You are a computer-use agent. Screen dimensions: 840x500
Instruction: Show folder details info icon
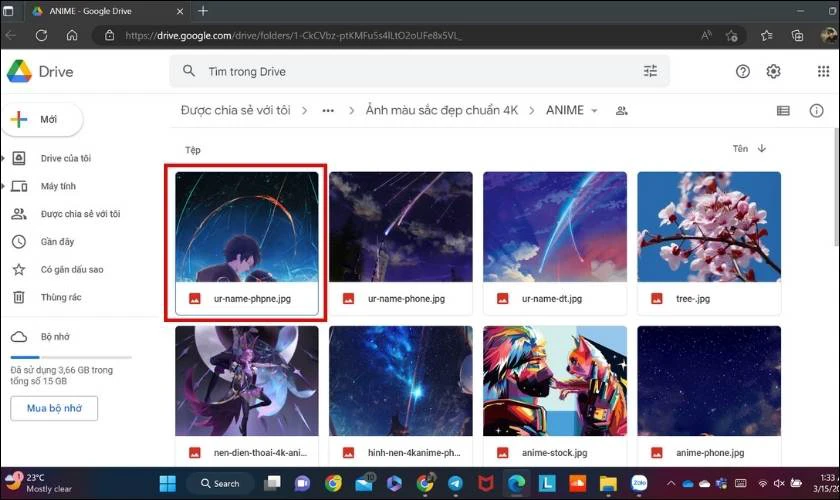(816, 110)
